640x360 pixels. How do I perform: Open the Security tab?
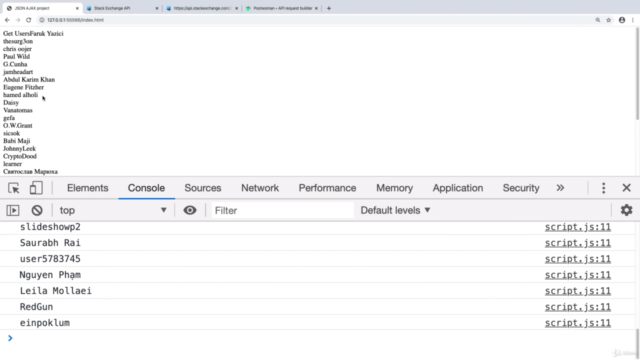(x=521, y=188)
